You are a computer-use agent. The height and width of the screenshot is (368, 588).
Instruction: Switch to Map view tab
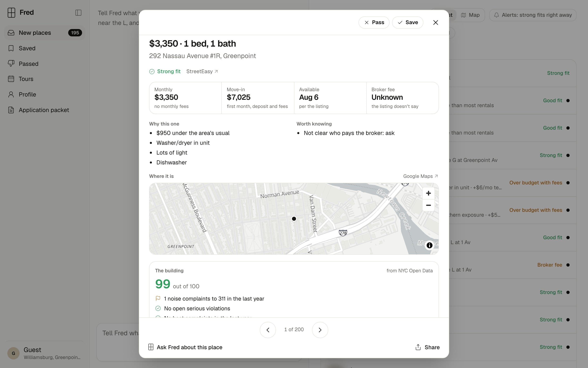470,15
